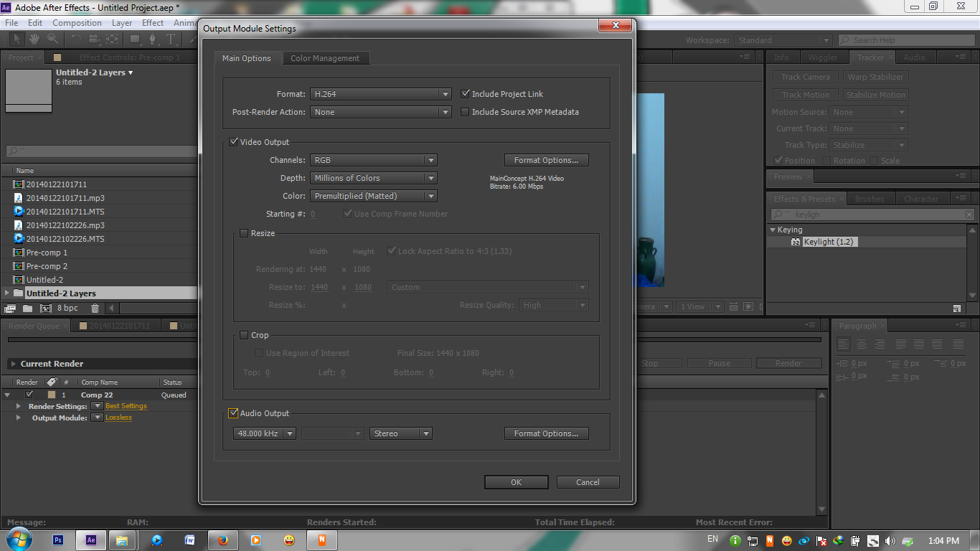Create a new folder in Project panel
Screen dimensions: 980x551
pyautogui.click(x=27, y=309)
